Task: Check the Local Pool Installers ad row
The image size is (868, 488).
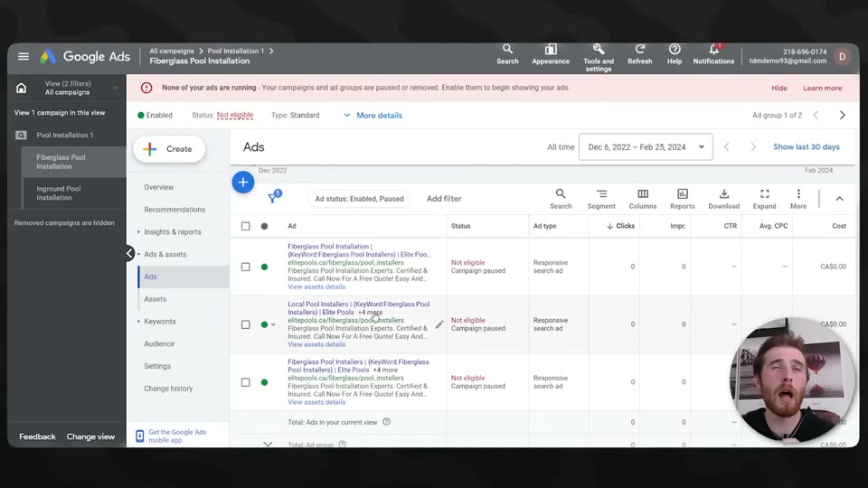Action: 245,324
